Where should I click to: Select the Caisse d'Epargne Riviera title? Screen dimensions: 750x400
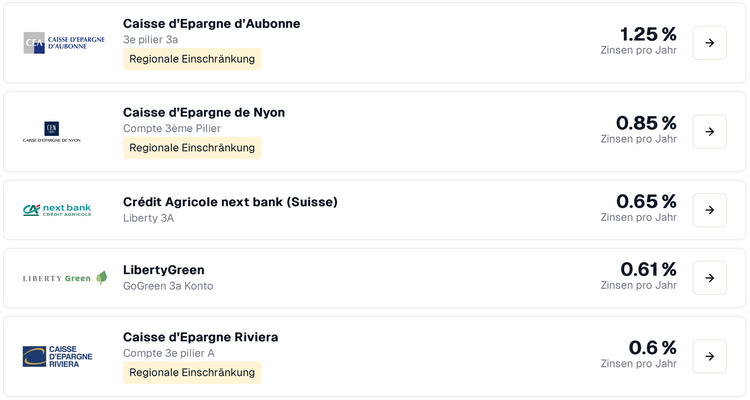(200, 337)
